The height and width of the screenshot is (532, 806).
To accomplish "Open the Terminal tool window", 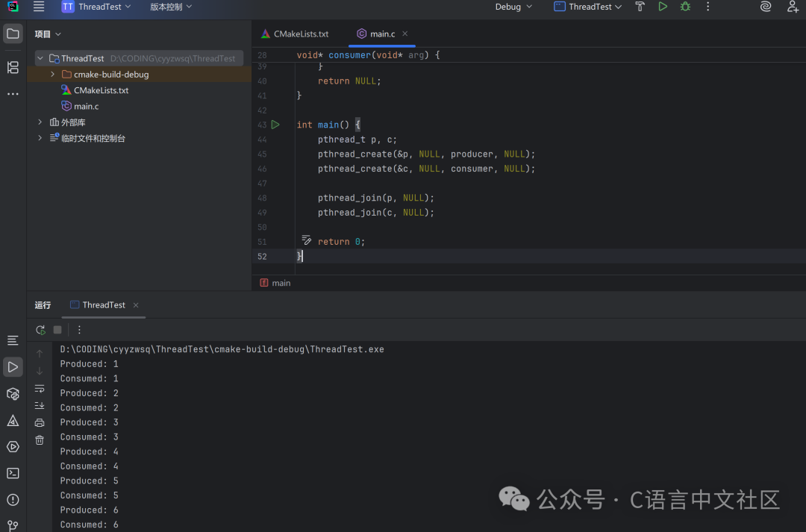I will 13,473.
